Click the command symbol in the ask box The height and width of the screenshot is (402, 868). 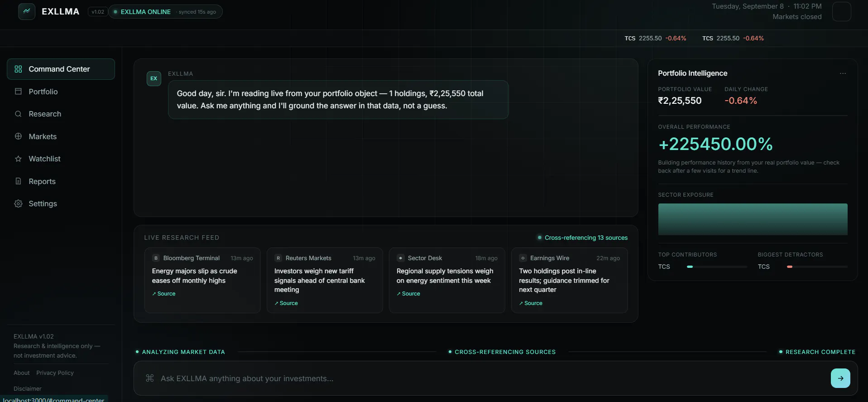[150, 378]
